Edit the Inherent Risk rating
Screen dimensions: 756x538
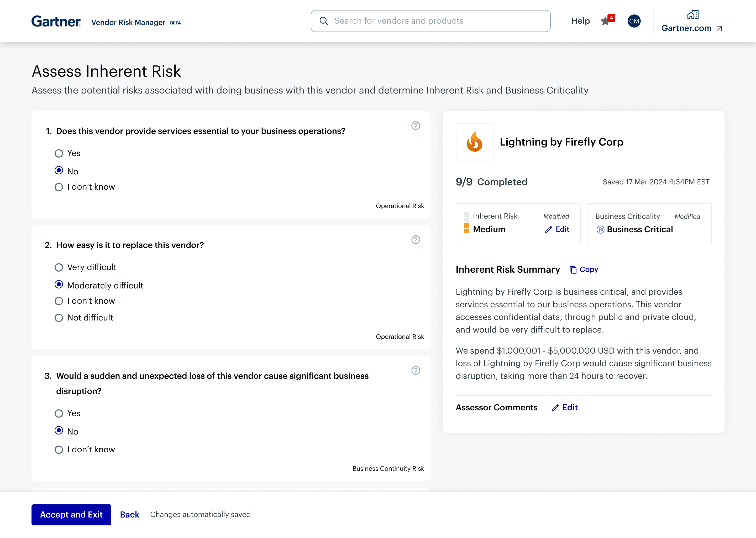(x=557, y=229)
